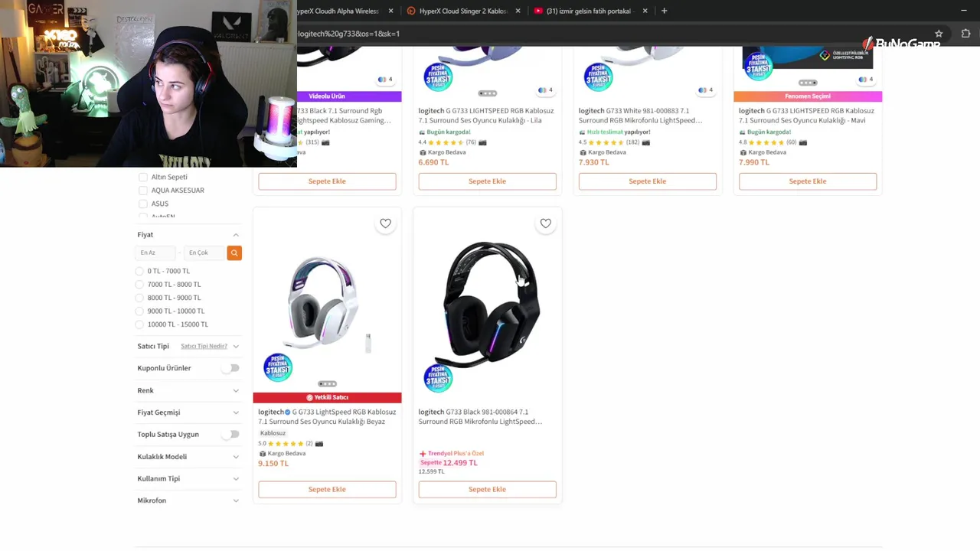Close the izmir gelsin fatih portakal tab
This screenshot has width=980, height=551.
click(645, 11)
